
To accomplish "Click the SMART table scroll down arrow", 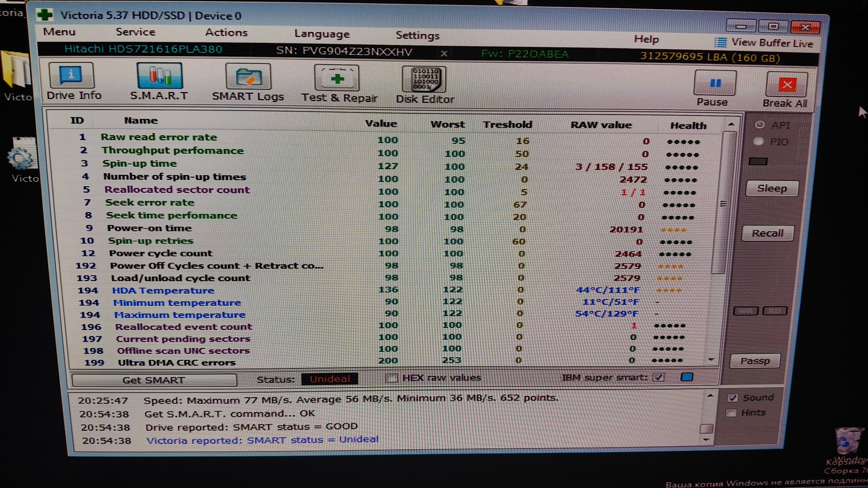I will pyautogui.click(x=711, y=360).
